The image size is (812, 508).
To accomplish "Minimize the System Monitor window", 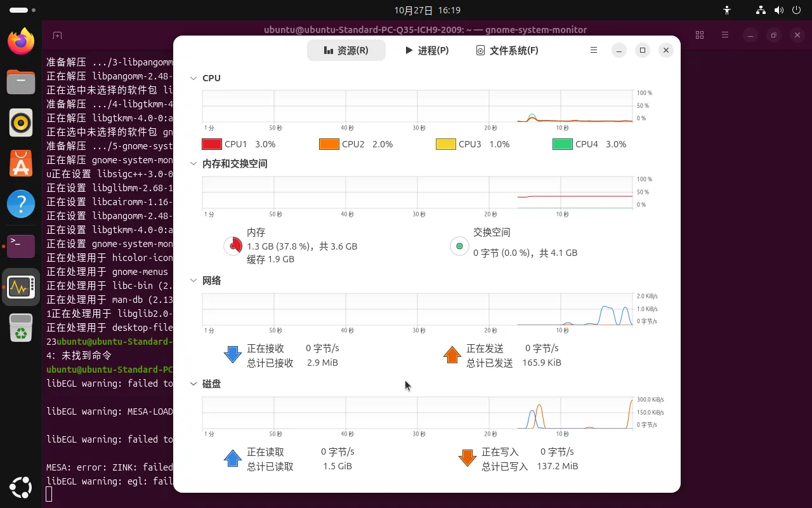I will tap(619, 50).
